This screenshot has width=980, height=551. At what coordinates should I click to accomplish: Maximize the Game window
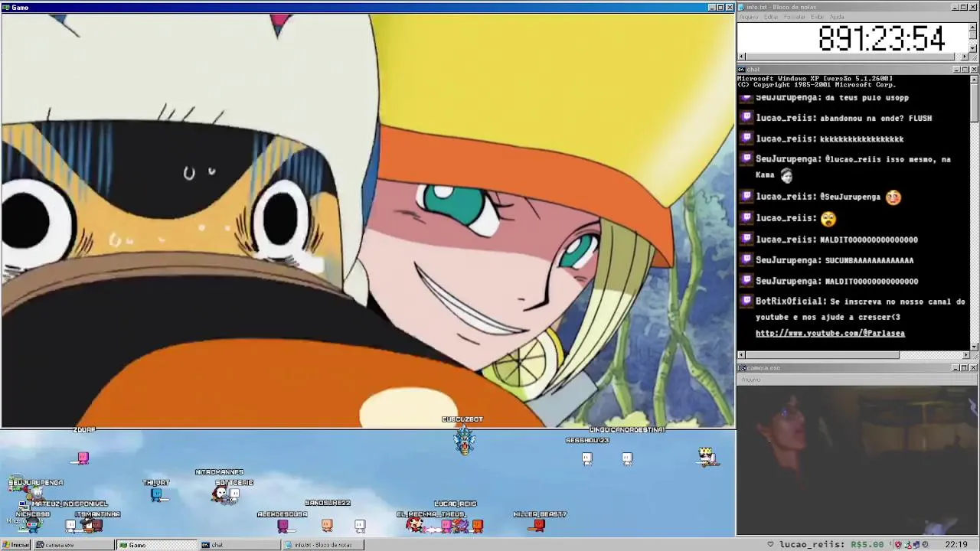tap(720, 7)
